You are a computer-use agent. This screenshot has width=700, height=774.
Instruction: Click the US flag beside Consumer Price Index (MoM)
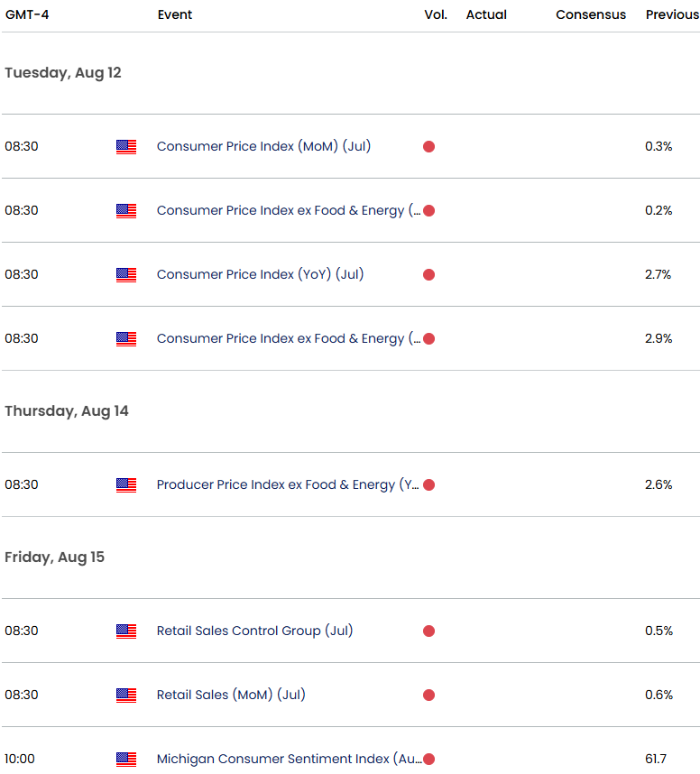click(x=126, y=146)
